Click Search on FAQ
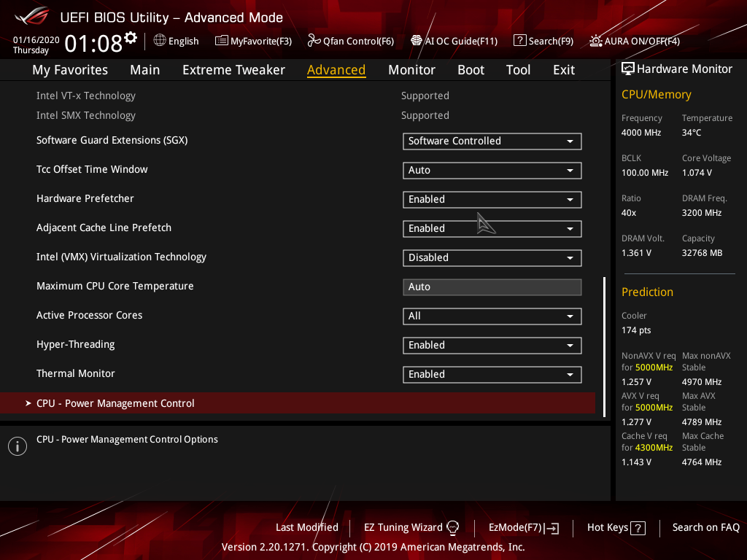The height and width of the screenshot is (560, 747). click(x=705, y=527)
